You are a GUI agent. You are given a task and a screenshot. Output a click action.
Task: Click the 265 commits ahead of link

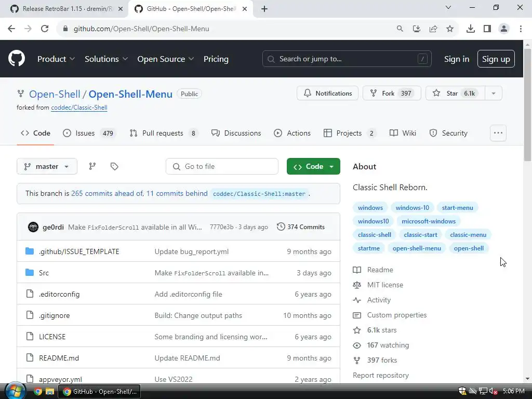pyautogui.click(x=107, y=193)
